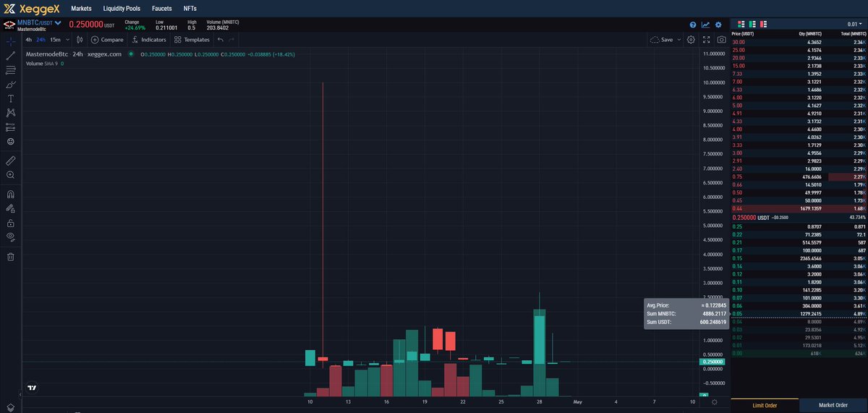Open the Indicators dialog
The width and height of the screenshot is (868, 413).
[x=148, y=40]
